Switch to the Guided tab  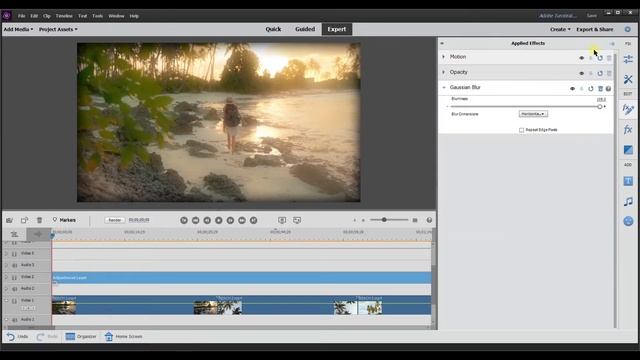pyautogui.click(x=305, y=29)
